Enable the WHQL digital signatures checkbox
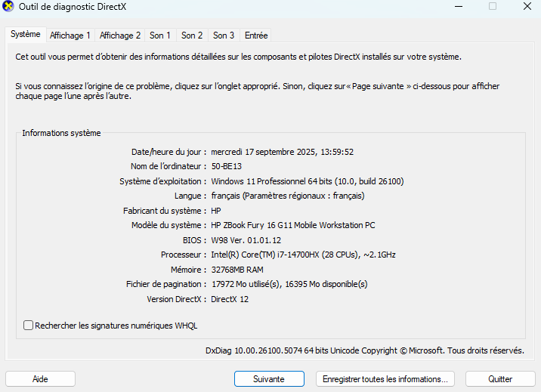541x392 pixels. 29,326
